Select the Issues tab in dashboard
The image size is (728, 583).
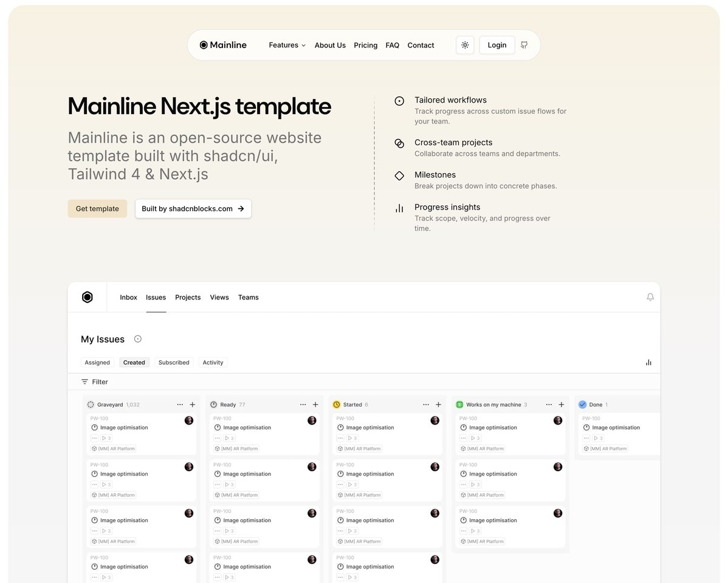coord(156,297)
